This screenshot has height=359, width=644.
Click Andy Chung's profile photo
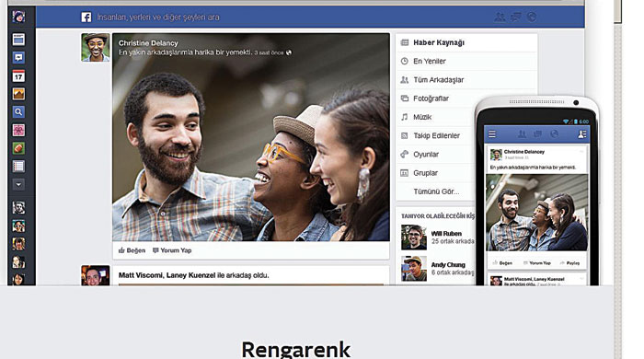click(414, 269)
